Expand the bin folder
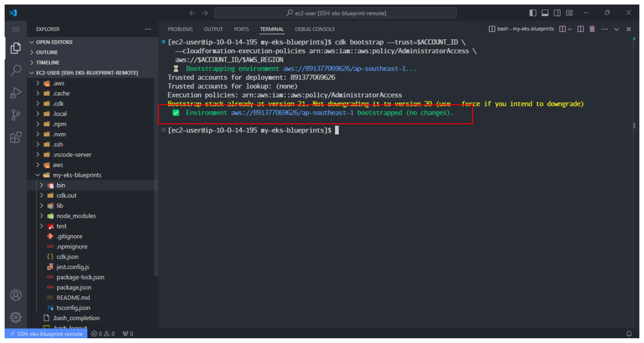This screenshot has height=343, width=644. tap(90, 185)
